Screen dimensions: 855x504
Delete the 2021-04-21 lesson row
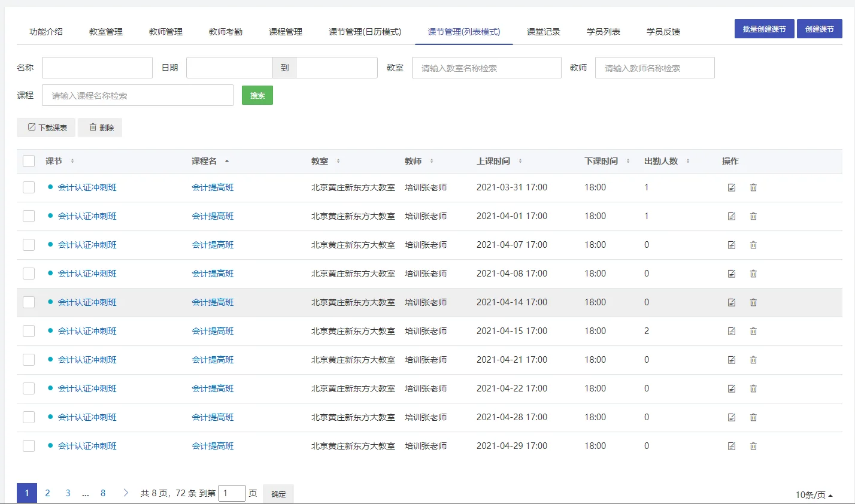point(753,360)
